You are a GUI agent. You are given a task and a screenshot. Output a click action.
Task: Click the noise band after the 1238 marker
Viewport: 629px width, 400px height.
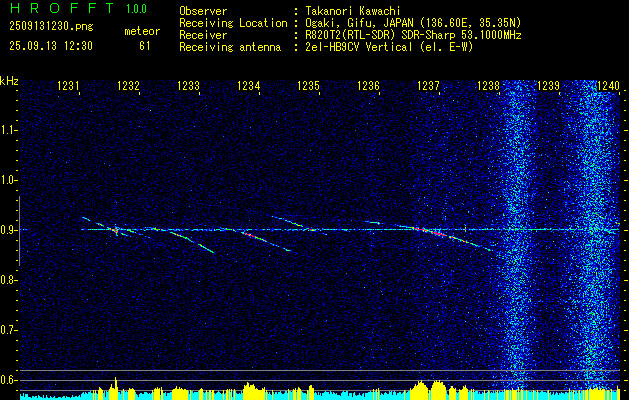[x=517, y=235]
